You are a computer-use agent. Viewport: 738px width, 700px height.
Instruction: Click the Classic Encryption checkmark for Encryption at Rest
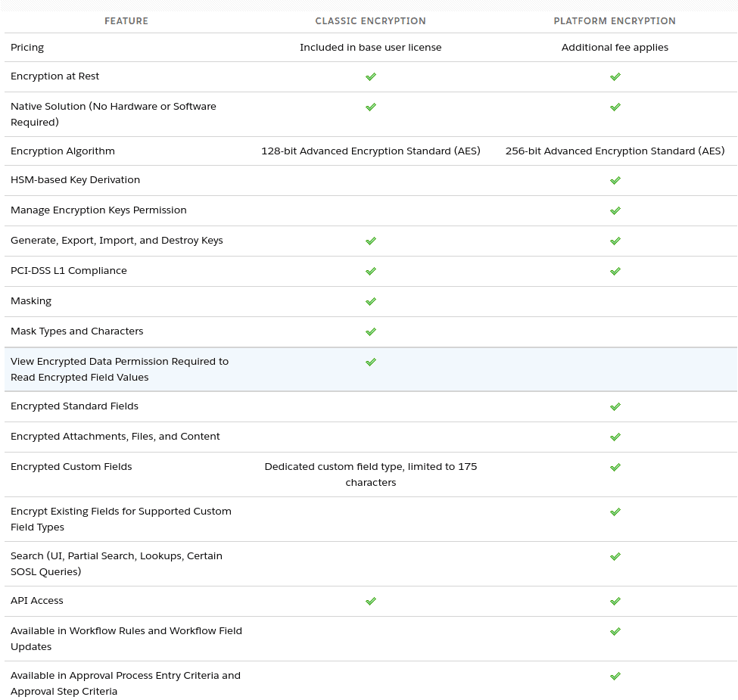tap(371, 76)
